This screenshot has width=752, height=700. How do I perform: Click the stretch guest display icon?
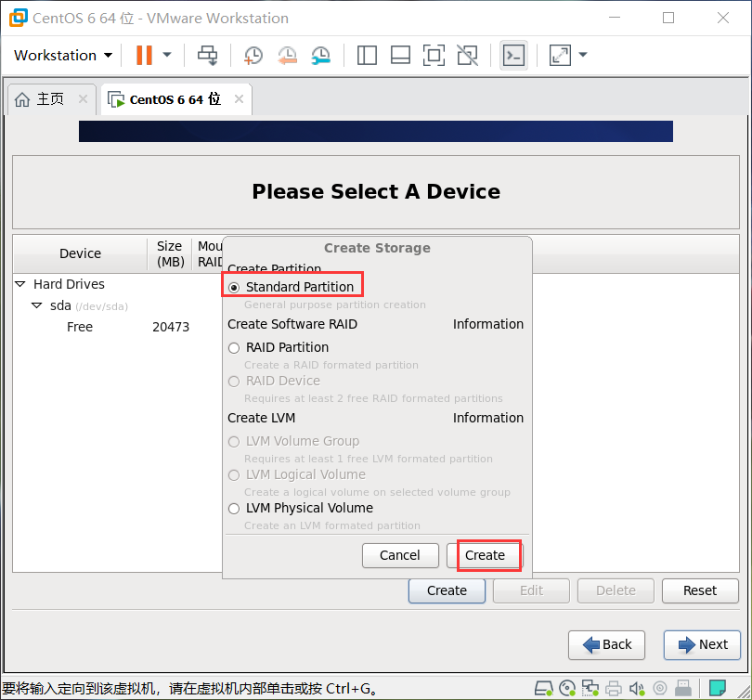(x=560, y=55)
